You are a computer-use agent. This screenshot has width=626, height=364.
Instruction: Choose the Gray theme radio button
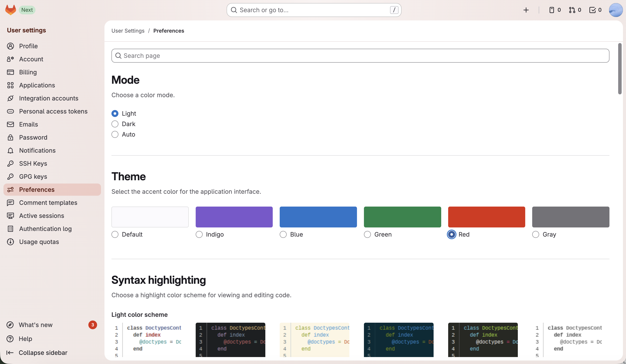(x=535, y=234)
